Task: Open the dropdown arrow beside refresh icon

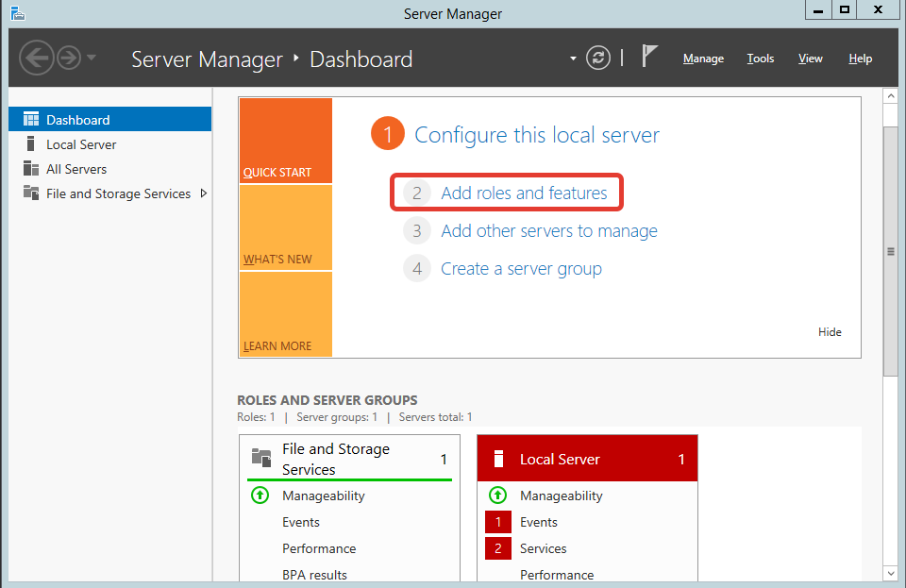Action: (573, 59)
